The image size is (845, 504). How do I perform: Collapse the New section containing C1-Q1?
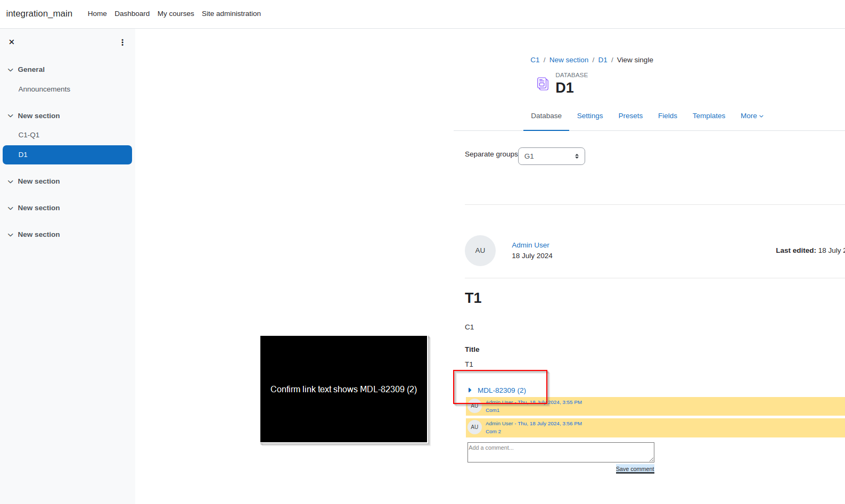point(10,116)
